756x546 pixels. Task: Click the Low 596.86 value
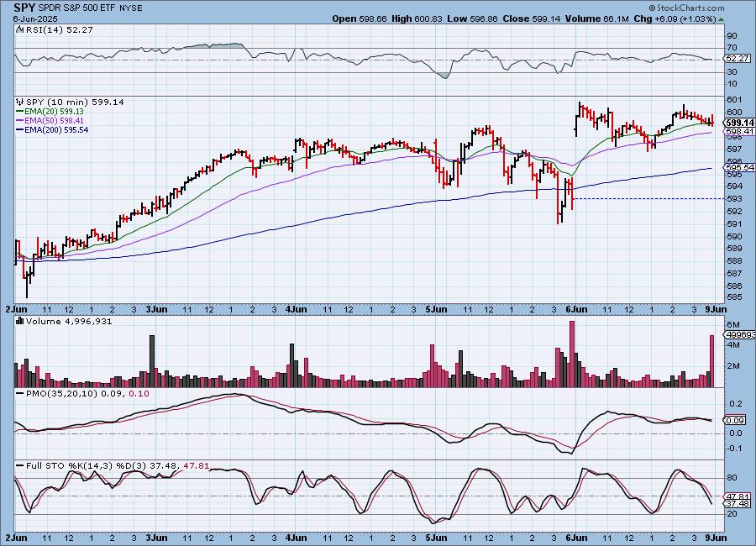point(472,18)
